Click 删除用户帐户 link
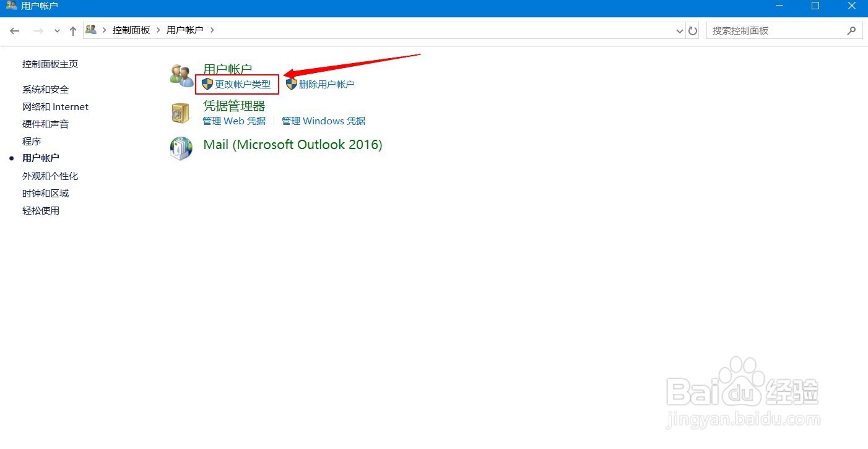 [327, 85]
